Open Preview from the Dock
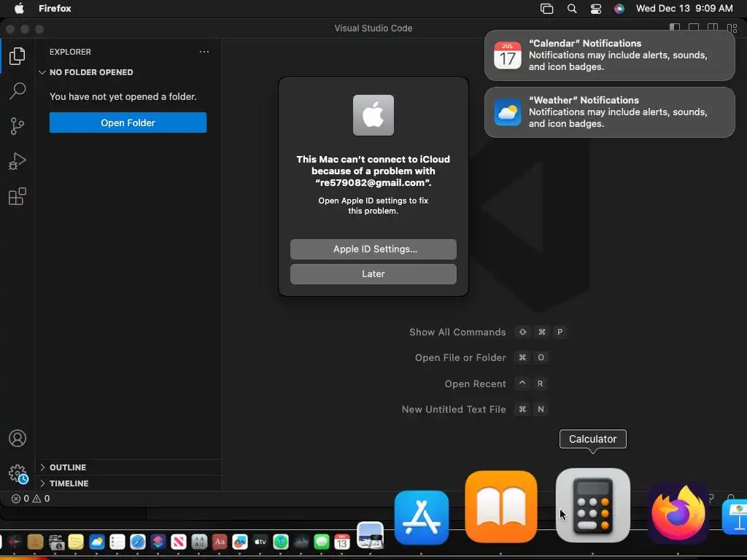The image size is (747, 560). click(x=370, y=535)
